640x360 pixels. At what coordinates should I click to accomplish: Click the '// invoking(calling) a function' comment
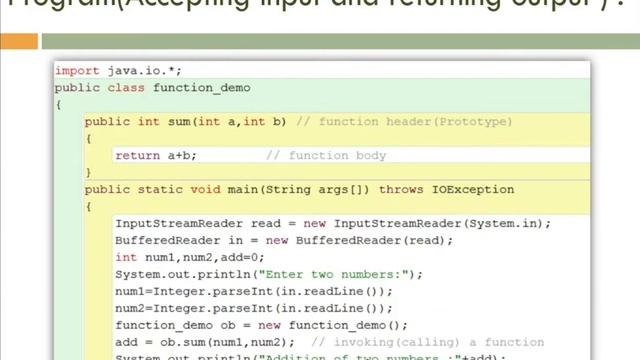click(x=428, y=342)
